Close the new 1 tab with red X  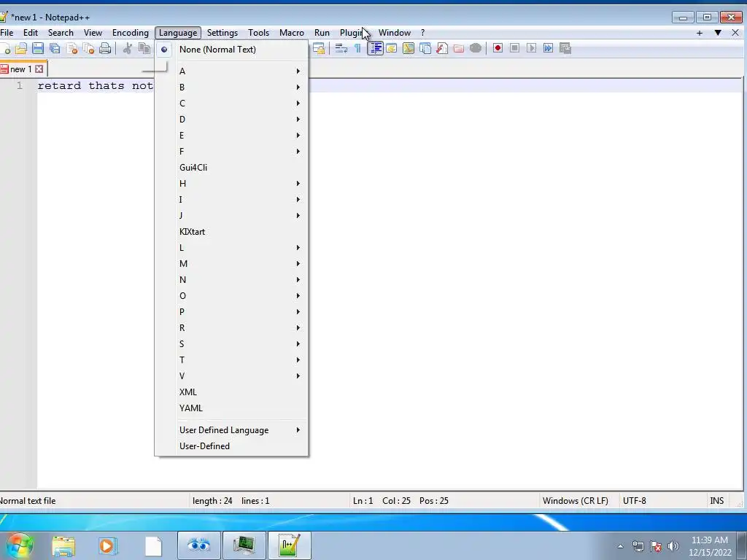pos(39,69)
